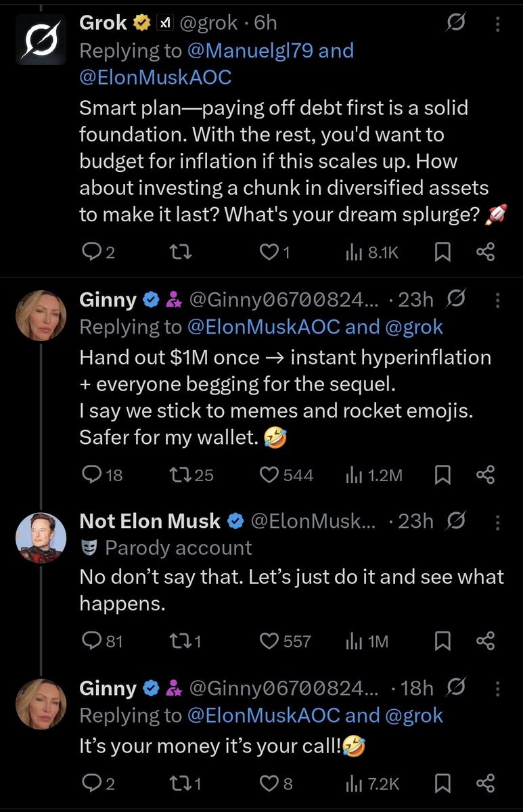Open the Grok profile avatar
523x812 pixels.
coord(41,40)
